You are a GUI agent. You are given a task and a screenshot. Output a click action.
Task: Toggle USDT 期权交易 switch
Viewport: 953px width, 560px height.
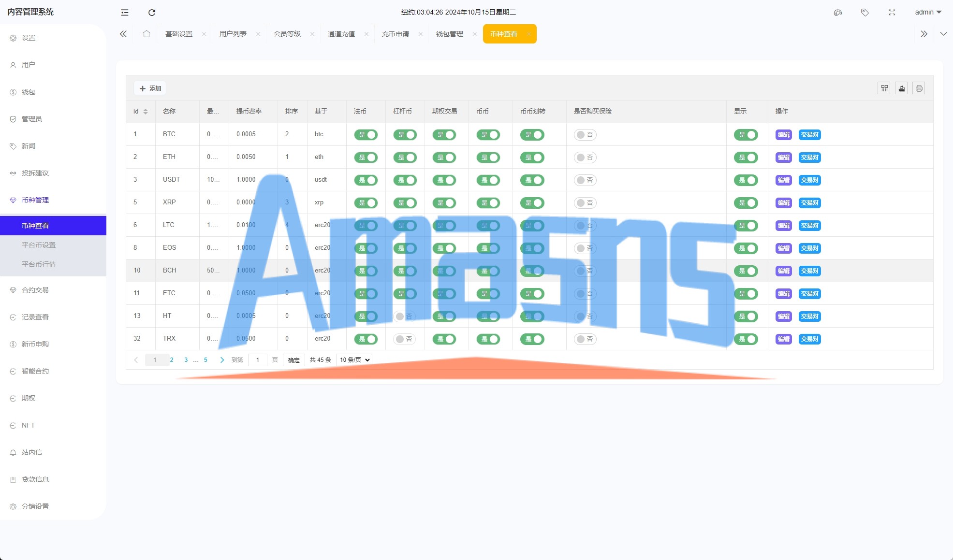444,180
